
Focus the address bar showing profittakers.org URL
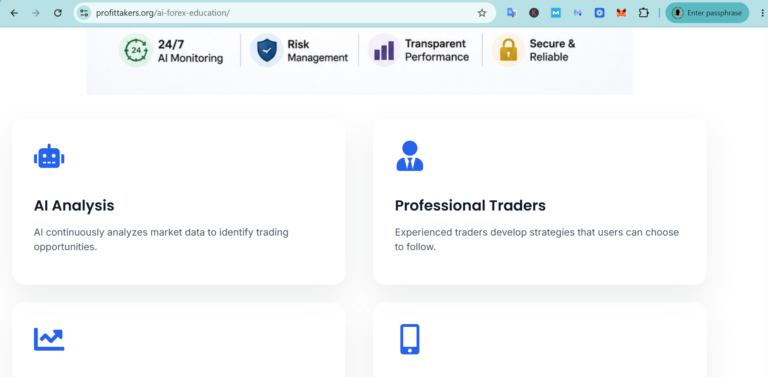point(284,13)
